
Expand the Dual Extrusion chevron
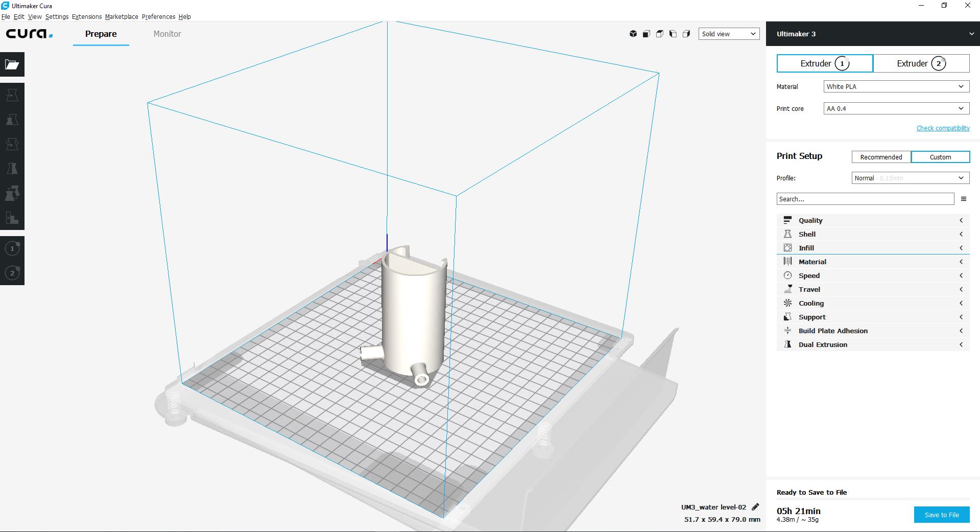961,344
